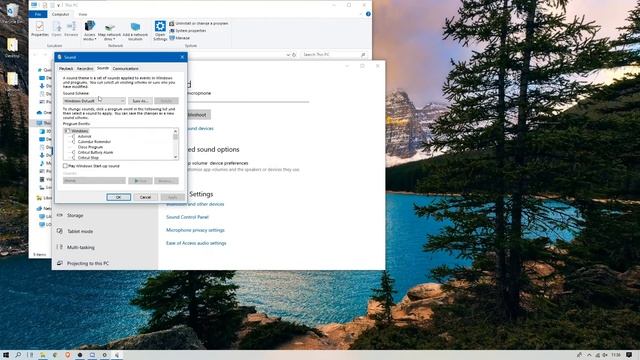Open File Explorer from the taskbar
Screen dimensions: 640x360
[x=42, y=355]
